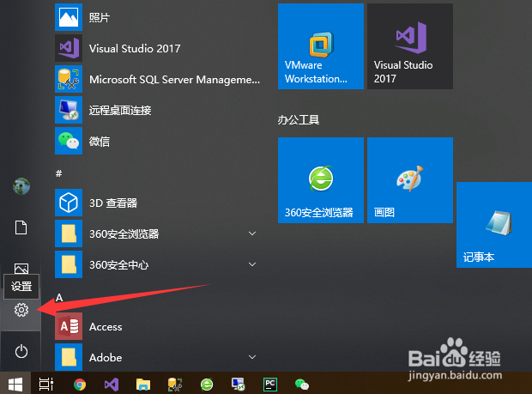Select the 360安全浏览器 list label

pos(124,233)
